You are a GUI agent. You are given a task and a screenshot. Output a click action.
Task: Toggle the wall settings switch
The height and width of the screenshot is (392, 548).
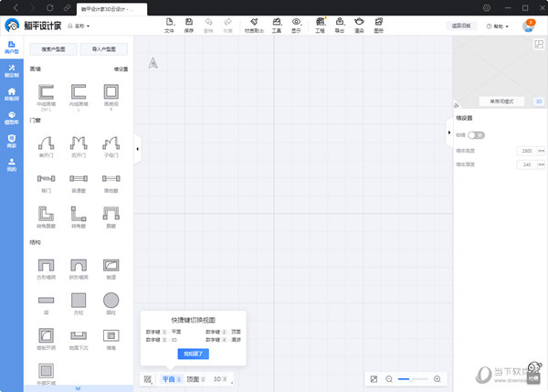pyautogui.click(x=476, y=134)
